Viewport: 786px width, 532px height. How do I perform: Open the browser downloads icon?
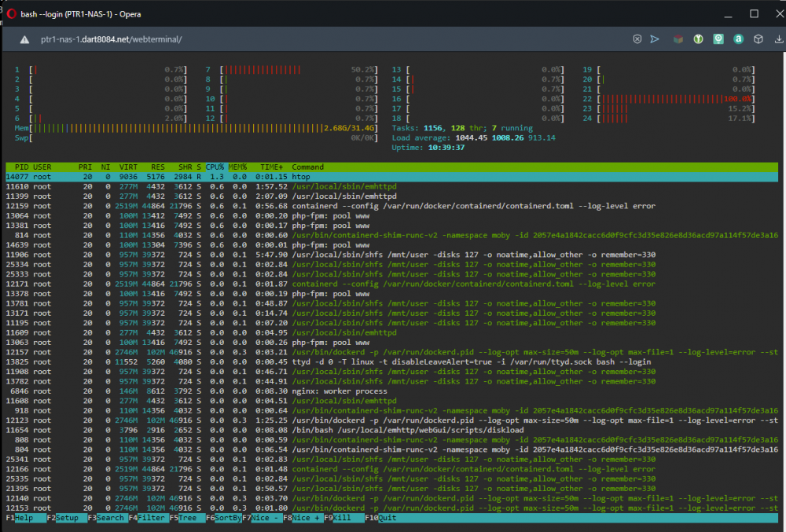click(x=778, y=39)
